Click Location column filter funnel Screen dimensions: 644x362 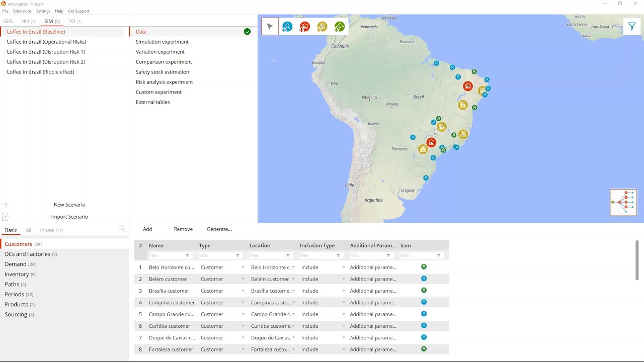point(288,256)
